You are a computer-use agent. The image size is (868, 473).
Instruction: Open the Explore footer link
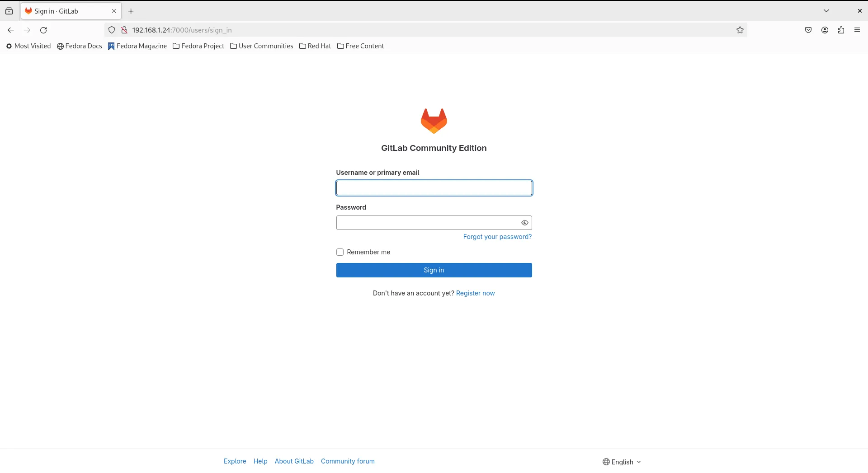coord(235,461)
